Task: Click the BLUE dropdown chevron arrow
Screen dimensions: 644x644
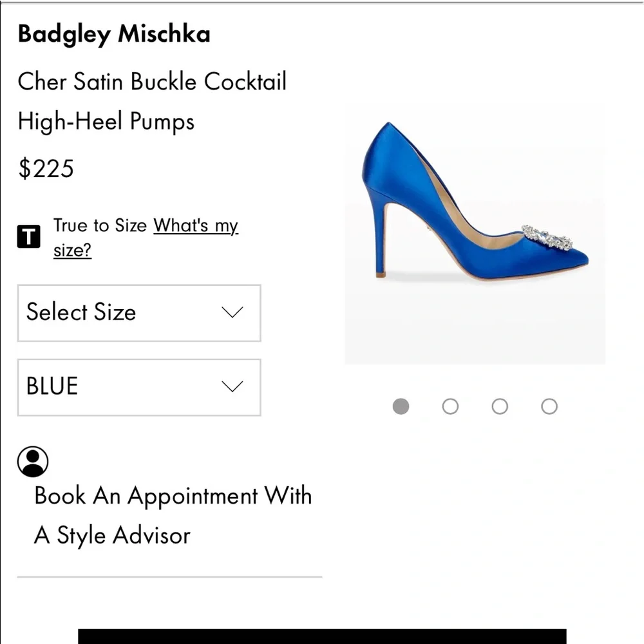Action: point(232,386)
